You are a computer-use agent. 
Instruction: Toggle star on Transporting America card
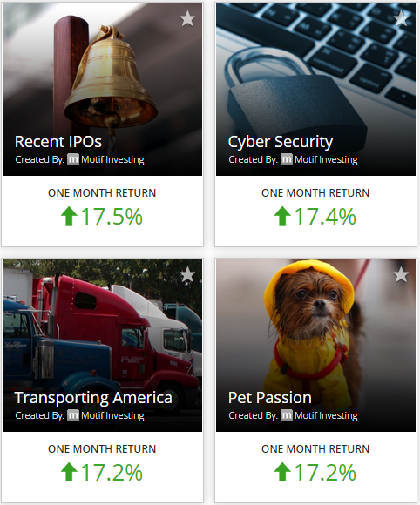point(187,275)
